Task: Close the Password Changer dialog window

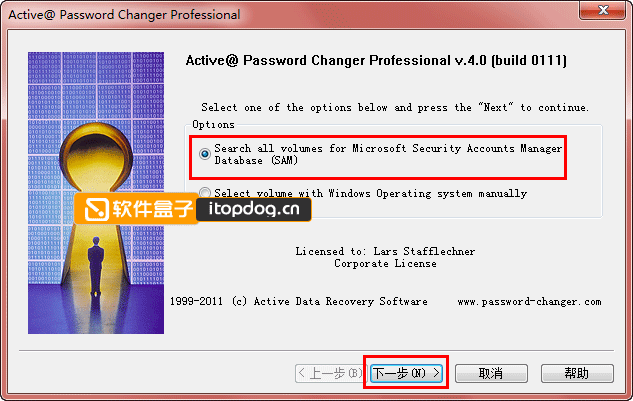Action: tap(602, 10)
